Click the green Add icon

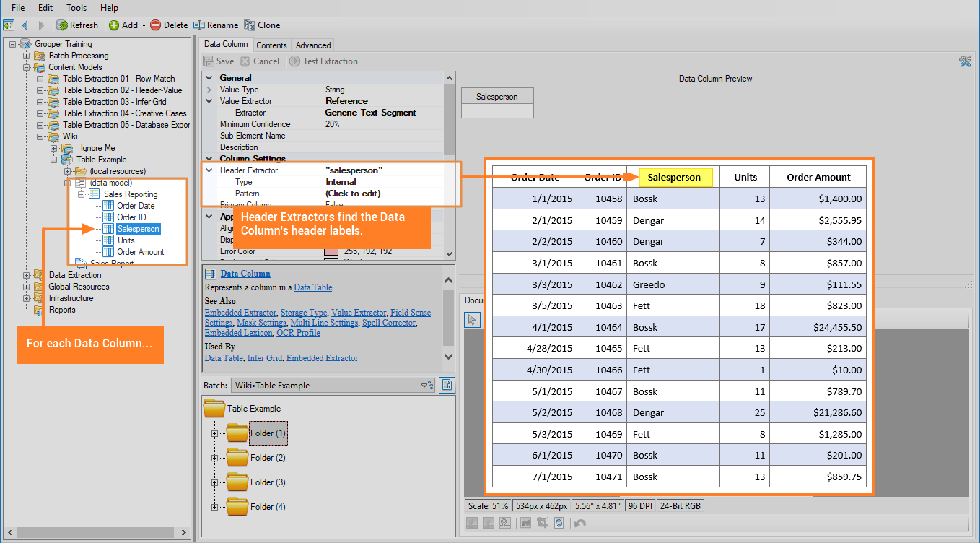point(114,25)
